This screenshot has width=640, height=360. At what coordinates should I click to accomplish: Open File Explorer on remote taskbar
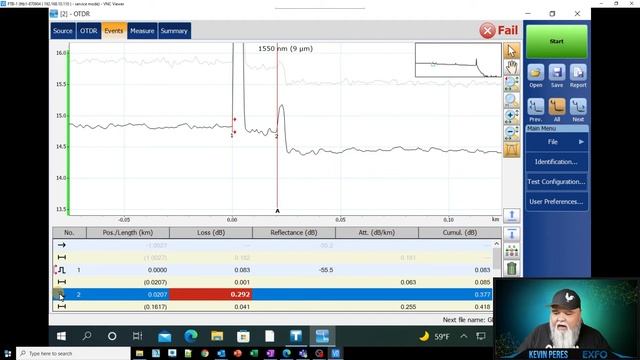[217, 336]
